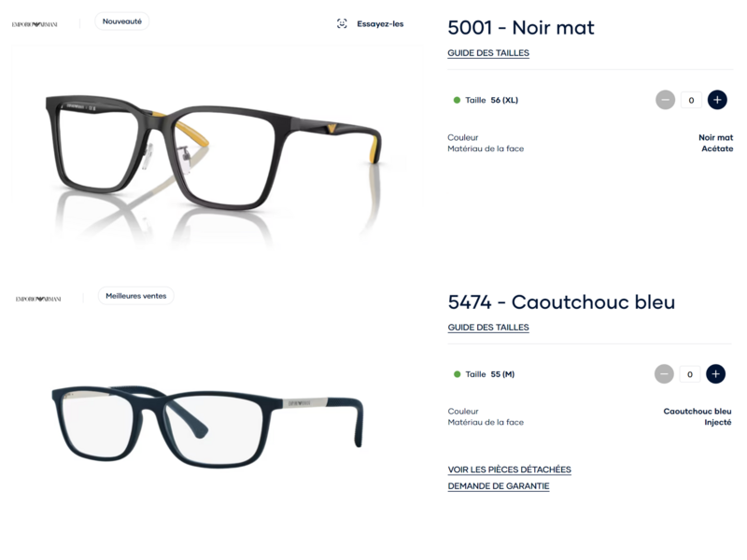This screenshot has width=747, height=560.
Task: Click the face-scan try-on icon
Action: click(342, 24)
